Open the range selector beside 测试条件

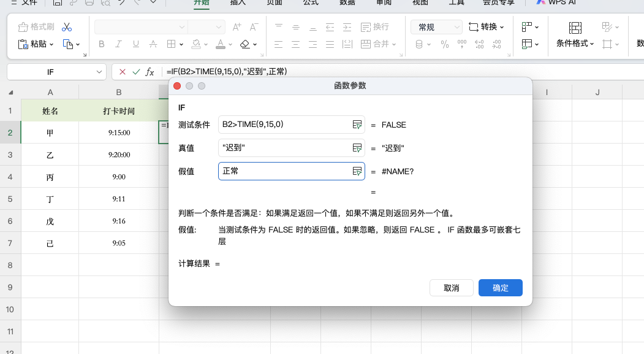coord(357,125)
